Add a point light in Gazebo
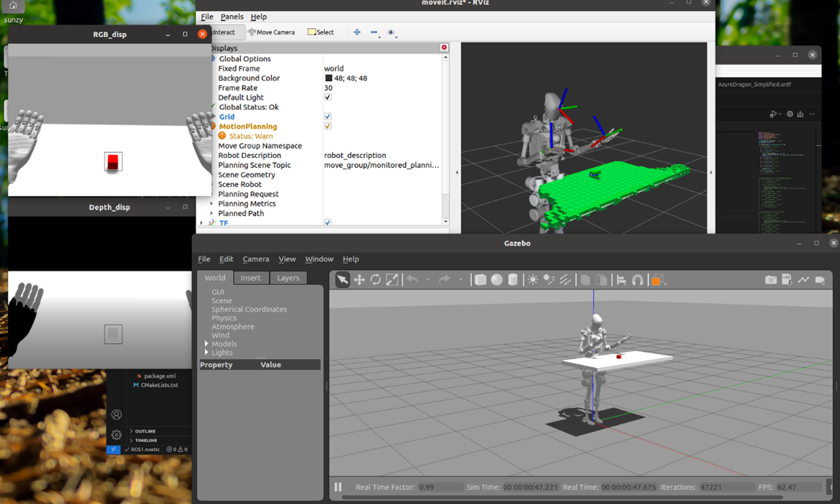 533,280
